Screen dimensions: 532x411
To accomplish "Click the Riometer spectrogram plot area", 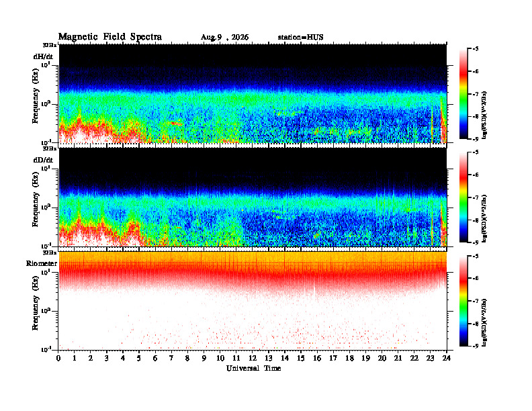I will (x=253, y=301).
